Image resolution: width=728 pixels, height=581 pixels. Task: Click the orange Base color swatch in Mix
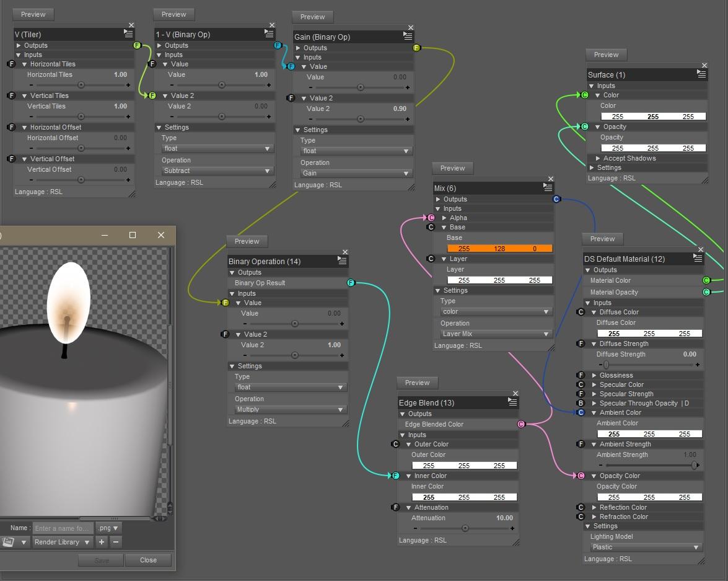[x=499, y=248]
